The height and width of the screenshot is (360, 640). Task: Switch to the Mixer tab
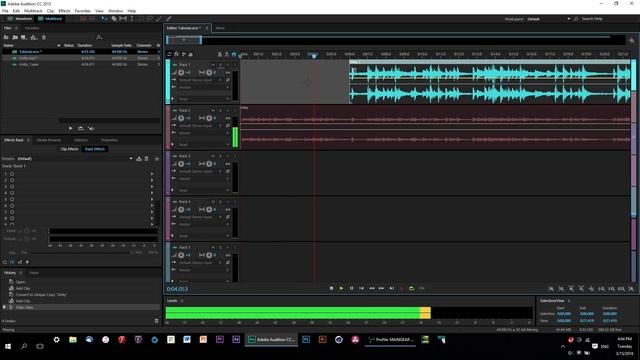click(x=220, y=28)
